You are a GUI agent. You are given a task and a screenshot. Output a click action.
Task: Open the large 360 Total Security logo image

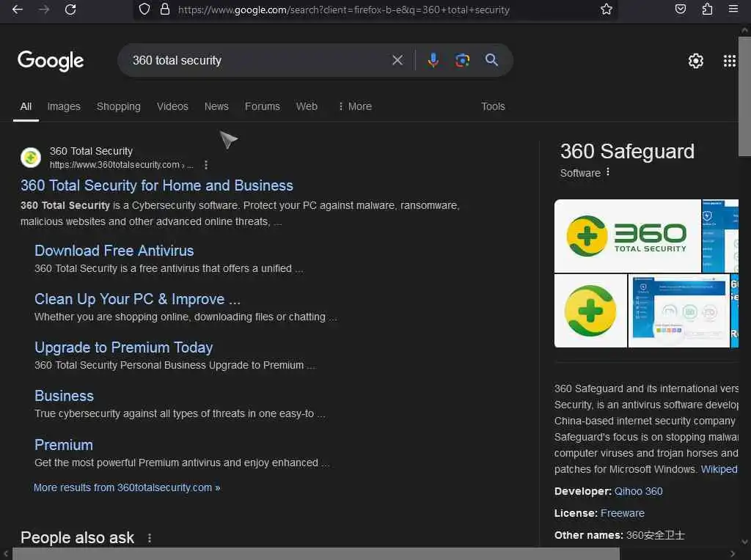click(627, 235)
